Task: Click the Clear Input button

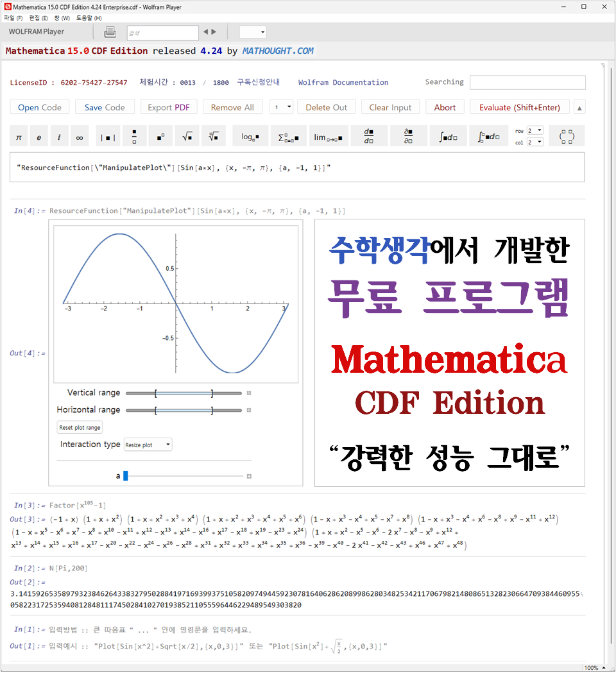Action: [x=390, y=107]
